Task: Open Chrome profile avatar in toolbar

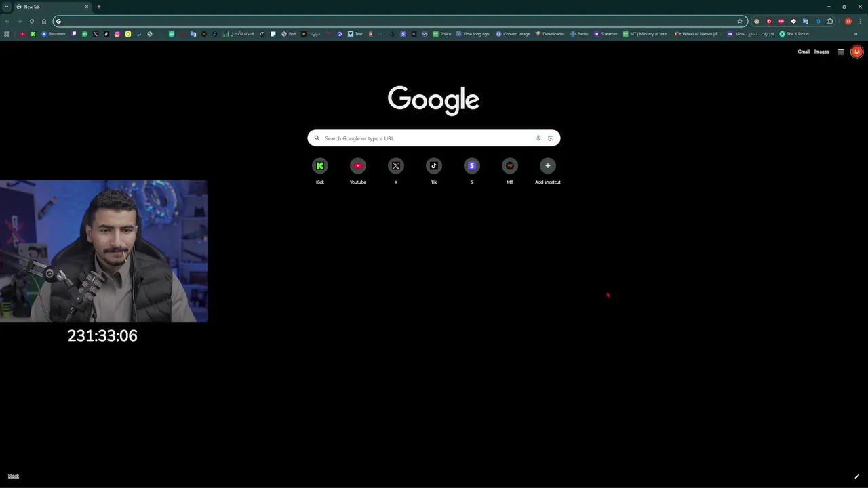Action: 848,21
